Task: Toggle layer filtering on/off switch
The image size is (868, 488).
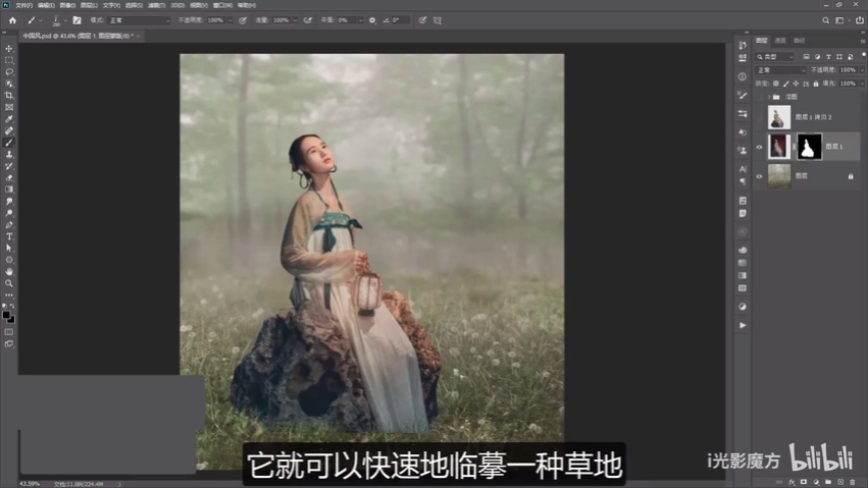Action: (x=864, y=55)
